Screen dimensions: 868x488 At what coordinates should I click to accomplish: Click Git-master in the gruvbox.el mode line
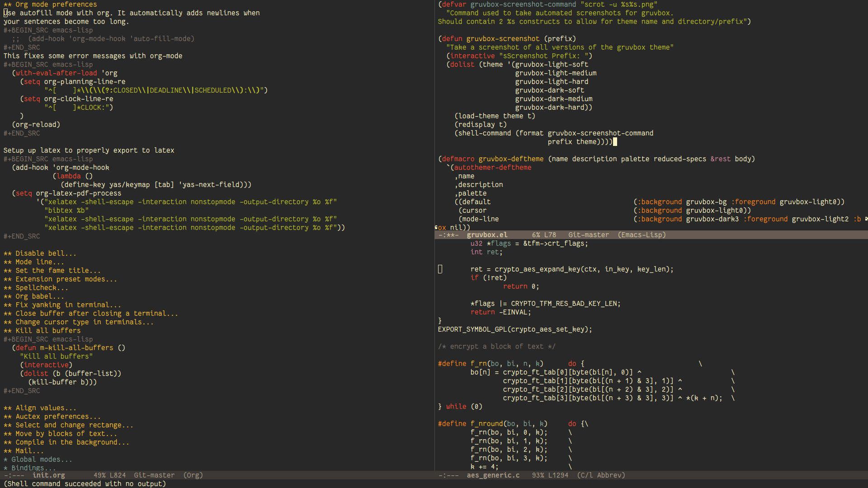(x=588, y=235)
